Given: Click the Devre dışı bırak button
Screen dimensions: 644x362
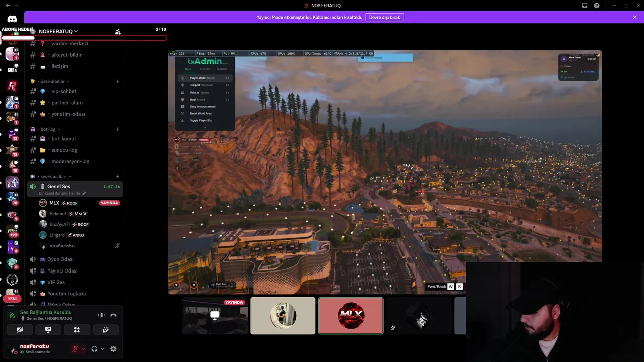Looking at the screenshot, I should click(x=384, y=17).
